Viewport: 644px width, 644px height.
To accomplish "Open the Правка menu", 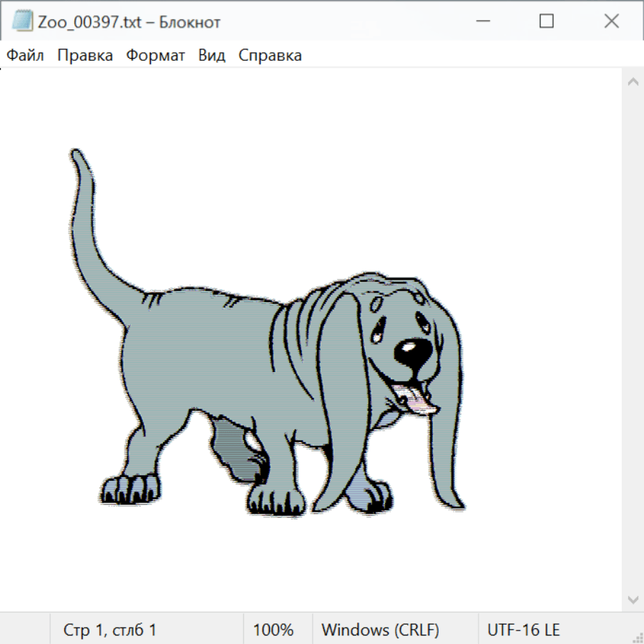I will 84,56.
